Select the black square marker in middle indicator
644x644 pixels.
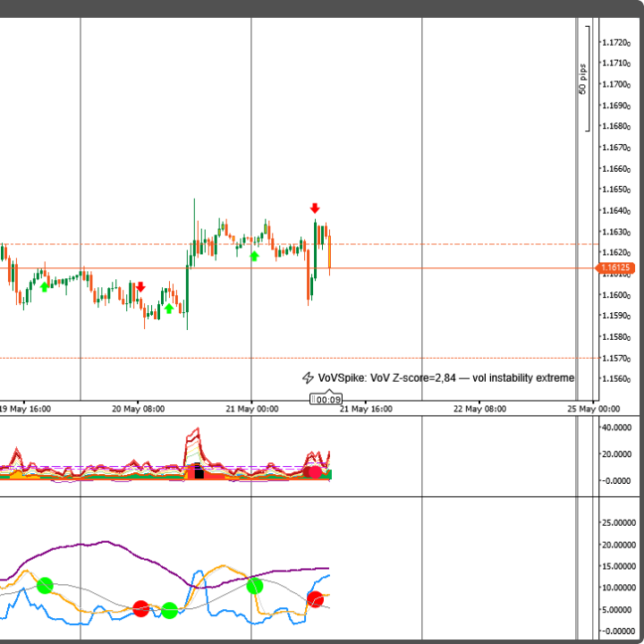[199, 473]
